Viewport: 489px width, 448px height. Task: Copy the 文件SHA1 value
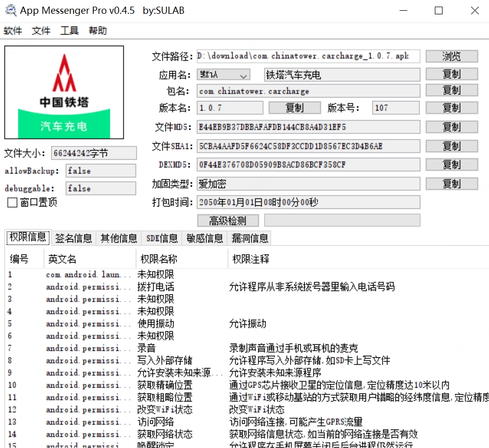[x=452, y=146]
